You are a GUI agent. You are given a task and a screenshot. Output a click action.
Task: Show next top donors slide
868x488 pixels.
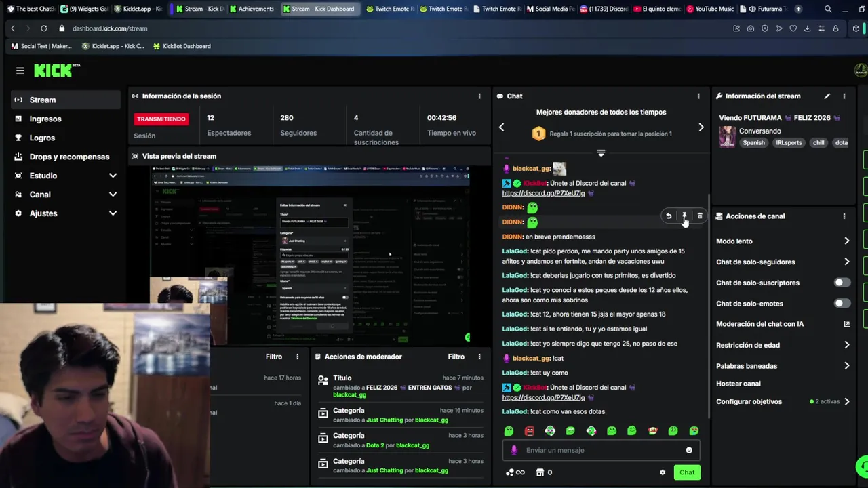coord(701,127)
